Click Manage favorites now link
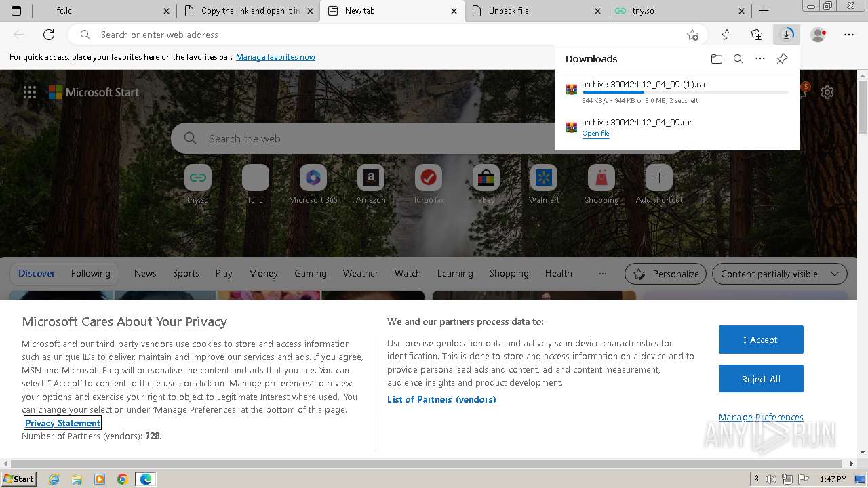Image resolution: width=868 pixels, height=488 pixels. (x=275, y=57)
